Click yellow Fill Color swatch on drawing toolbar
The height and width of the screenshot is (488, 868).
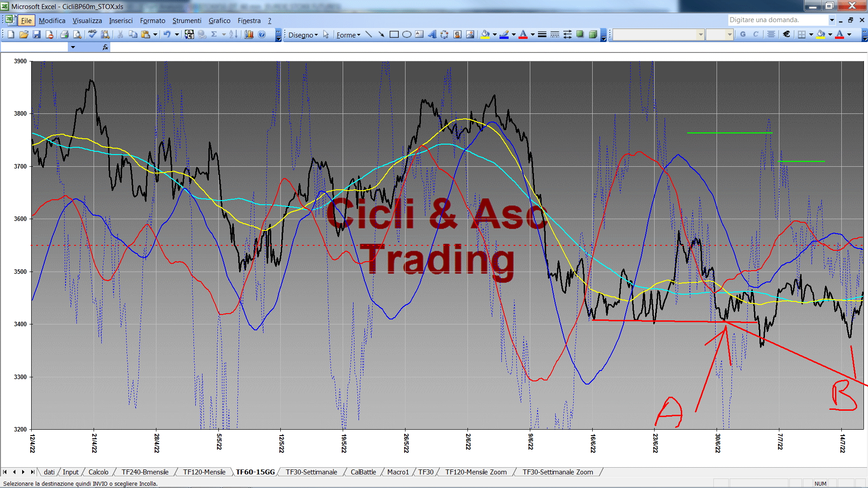click(485, 34)
